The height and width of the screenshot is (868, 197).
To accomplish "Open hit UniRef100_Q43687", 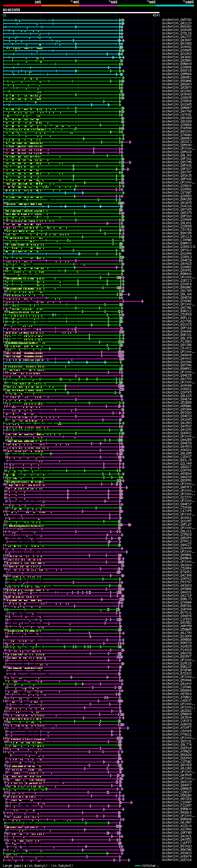I will tap(177, 40).
